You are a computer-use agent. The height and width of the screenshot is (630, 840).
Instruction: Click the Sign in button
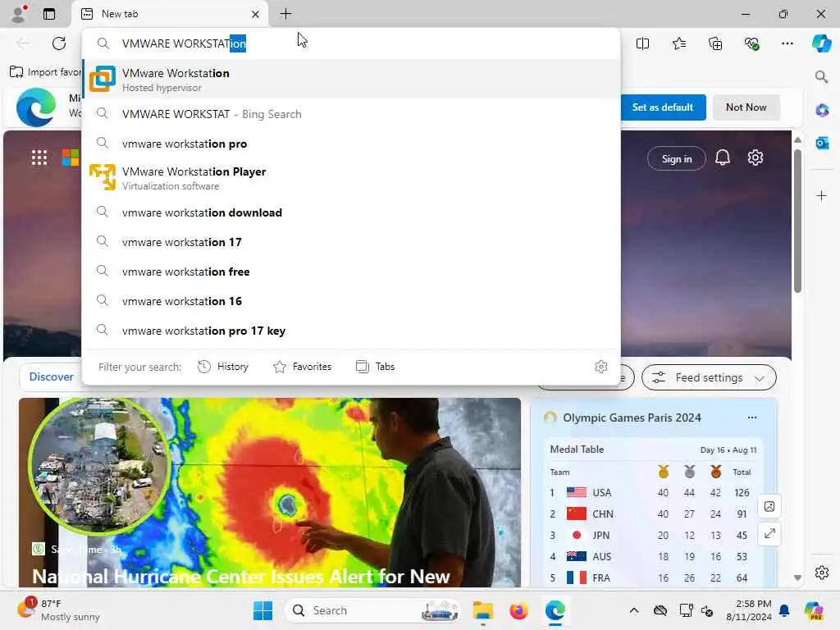(677, 158)
